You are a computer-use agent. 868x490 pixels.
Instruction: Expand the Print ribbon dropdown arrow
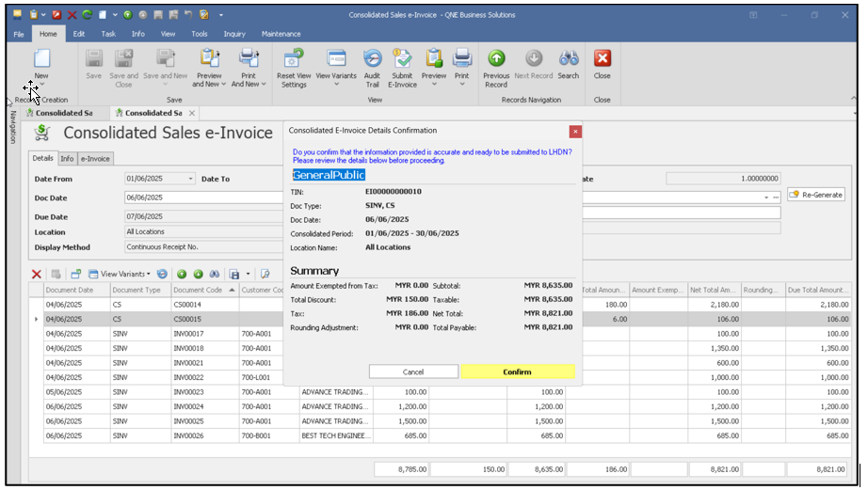click(461, 85)
